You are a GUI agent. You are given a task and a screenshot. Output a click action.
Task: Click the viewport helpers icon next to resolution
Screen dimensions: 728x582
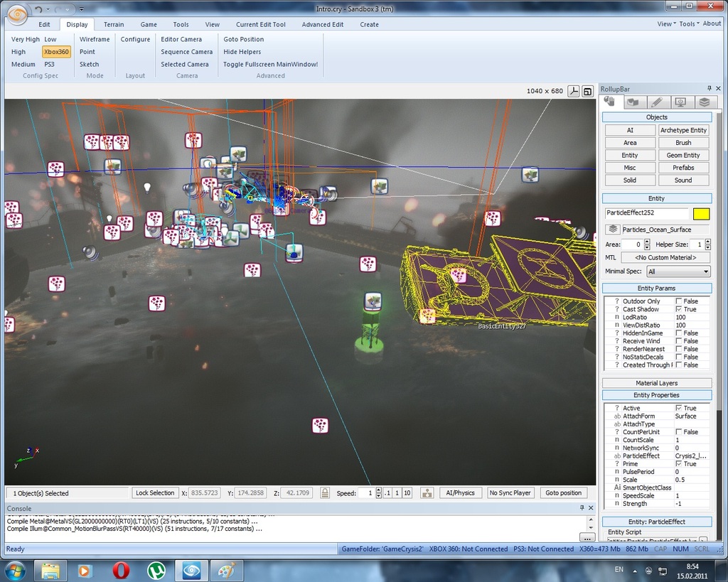click(x=574, y=92)
